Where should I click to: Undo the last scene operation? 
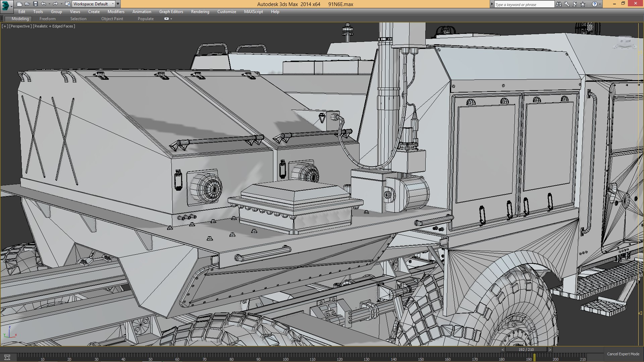tap(44, 4)
